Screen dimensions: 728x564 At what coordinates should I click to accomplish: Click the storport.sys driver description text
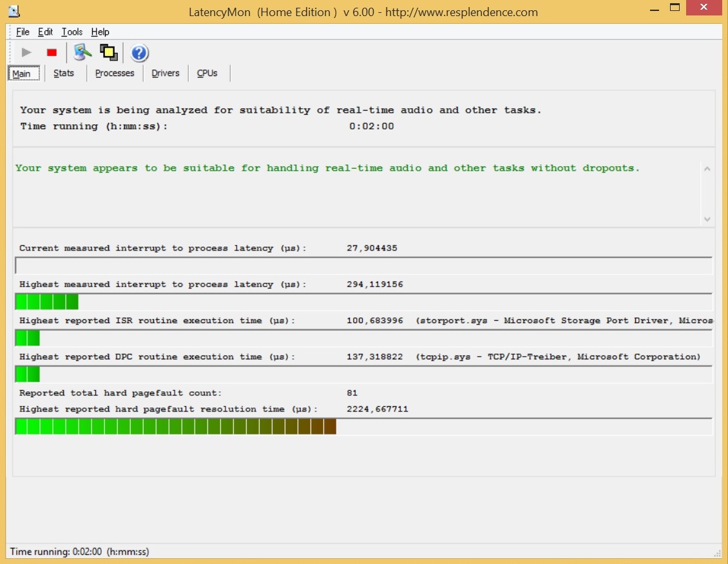click(564, 321)
